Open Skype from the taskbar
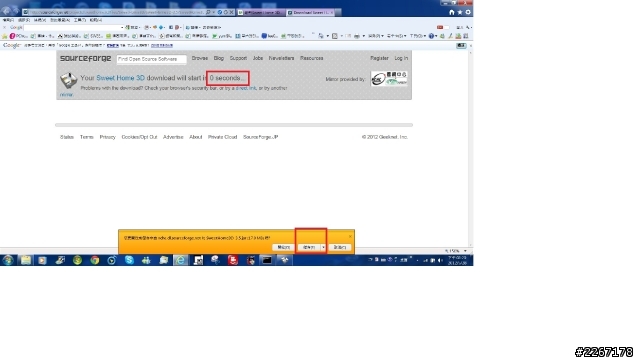Screen dimensions: 640x360 tap(129, 260)
